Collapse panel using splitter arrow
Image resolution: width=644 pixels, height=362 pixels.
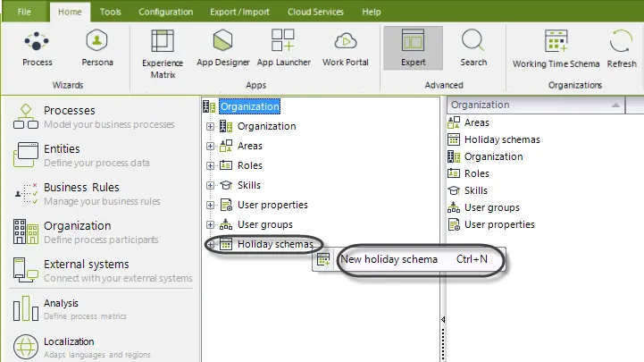click(443, 319)
